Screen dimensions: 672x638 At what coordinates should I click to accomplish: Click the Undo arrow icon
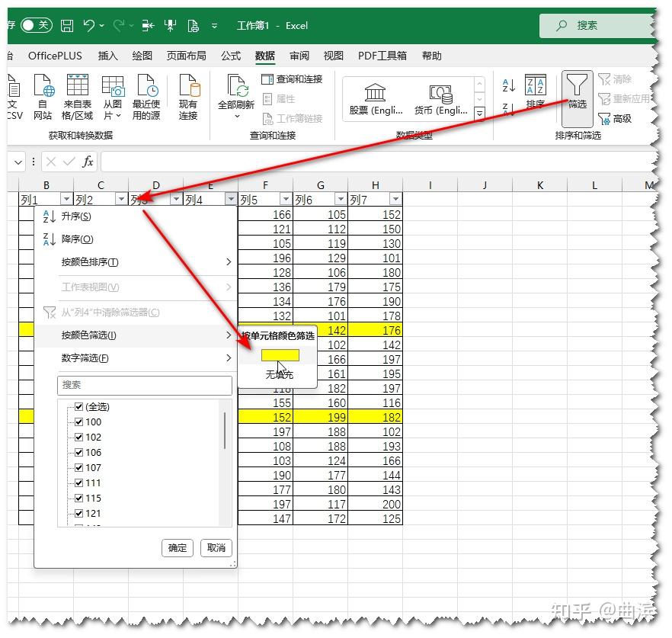tap(89, 26)
